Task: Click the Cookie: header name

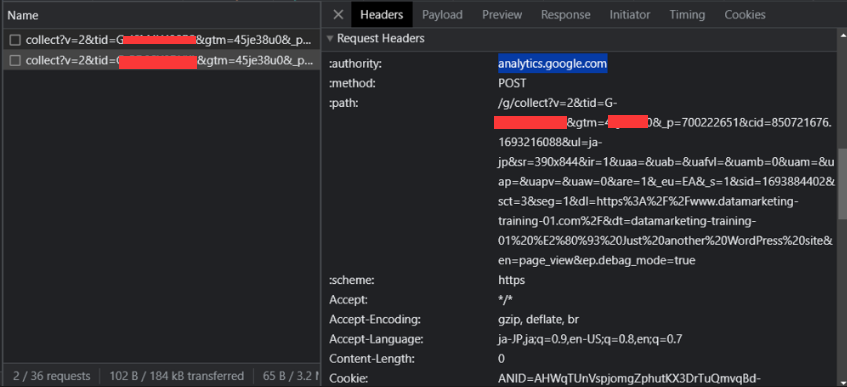Action: pos(348,378)
